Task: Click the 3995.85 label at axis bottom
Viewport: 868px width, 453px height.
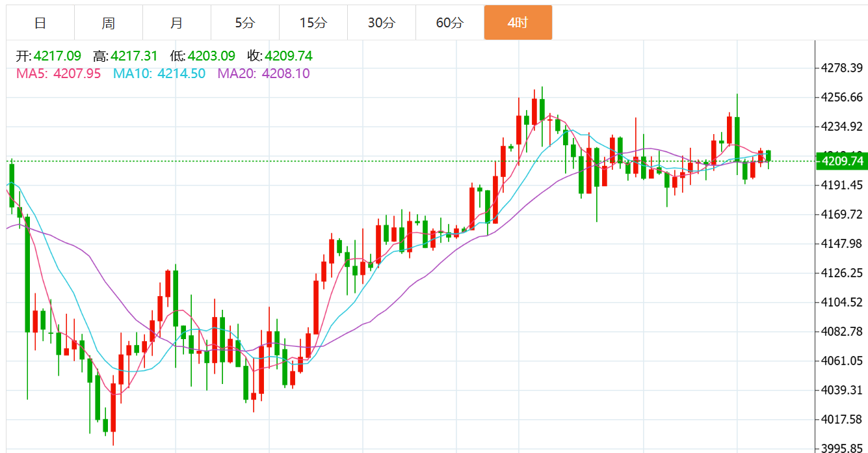Action: pos(842,448)
